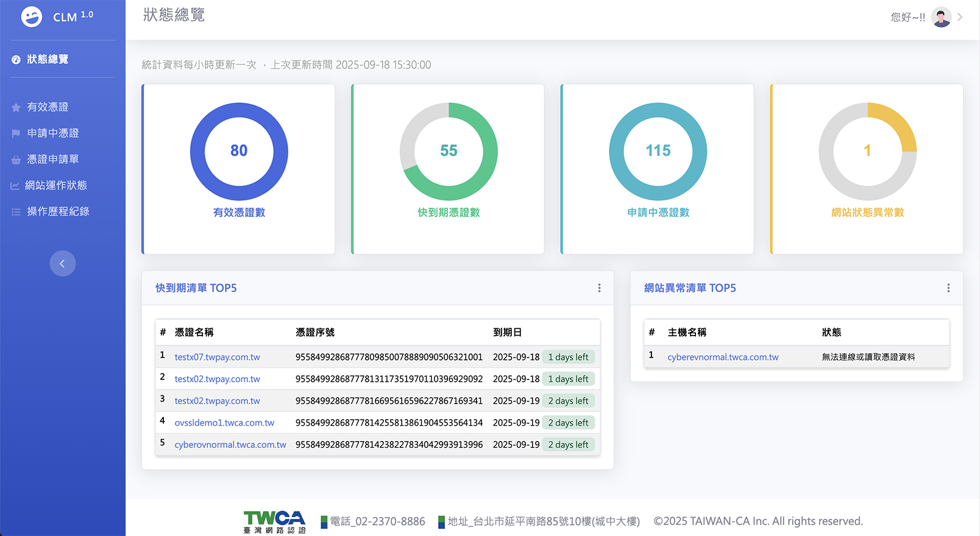
Task: Click the user avatar picture
Action: point(941,17)
